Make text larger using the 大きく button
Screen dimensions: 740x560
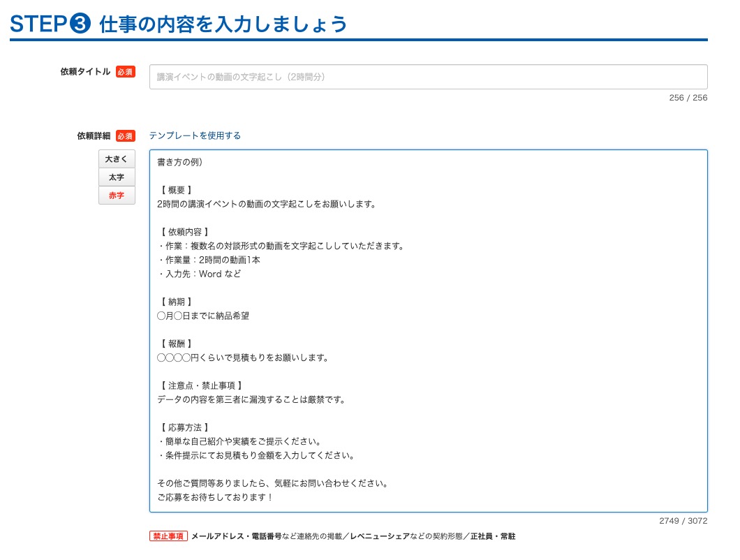(x=116, y=159)
